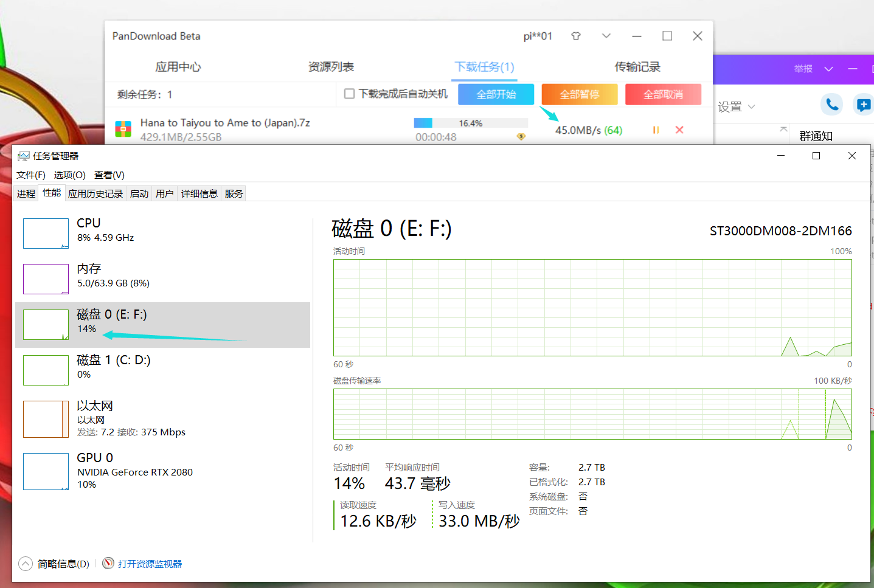
Task: Switch to the 传输记录 tab
Action: tap(637, 67)
